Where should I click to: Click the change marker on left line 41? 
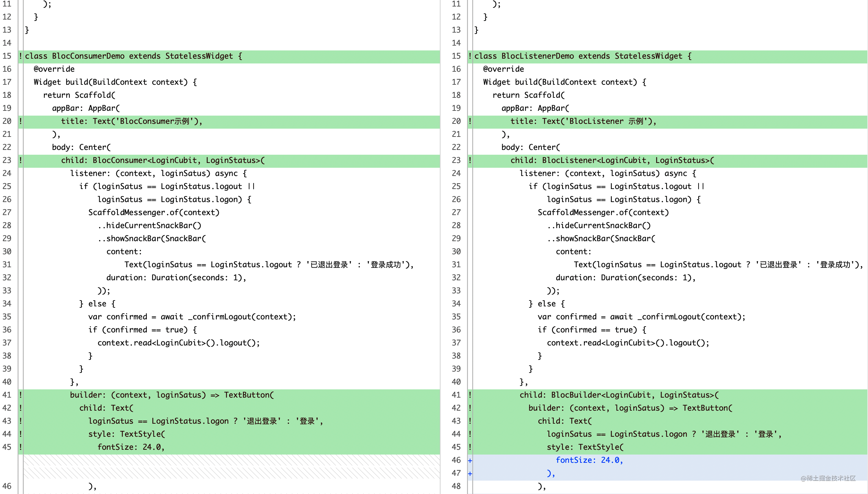(x=21, y=395)
